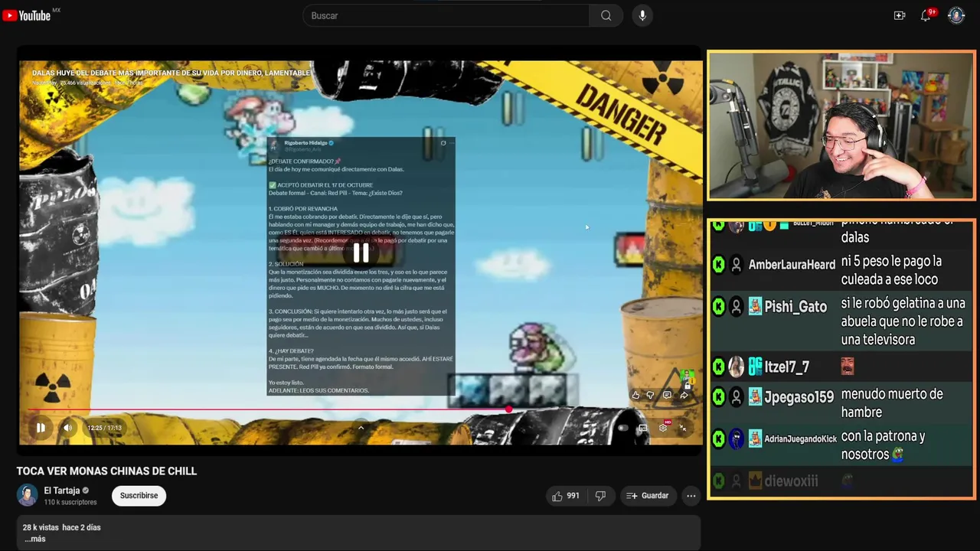Click the Rigoberto Hidalgo tweet card
This screenshot has width=980, height=551.
click(361, 266)
